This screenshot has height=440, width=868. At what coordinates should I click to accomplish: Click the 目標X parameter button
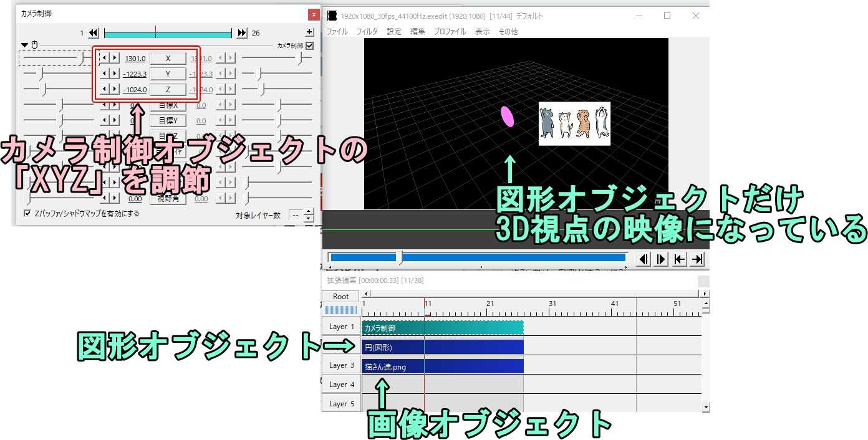168,105
